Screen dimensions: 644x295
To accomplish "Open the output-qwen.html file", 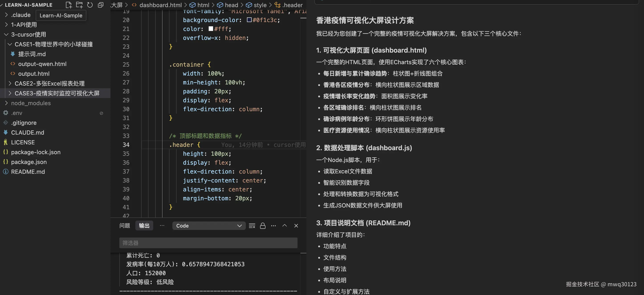I will point(42,64).
